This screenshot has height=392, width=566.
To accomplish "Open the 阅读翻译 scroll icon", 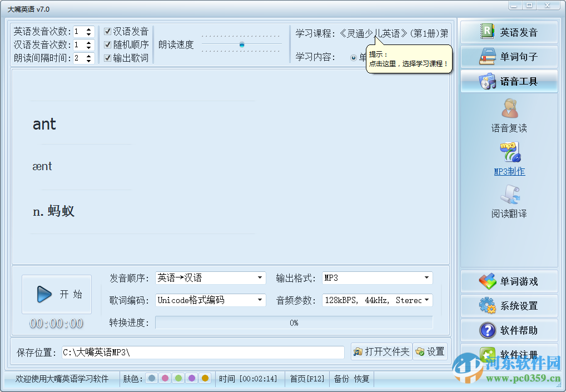I will [510, 194].
